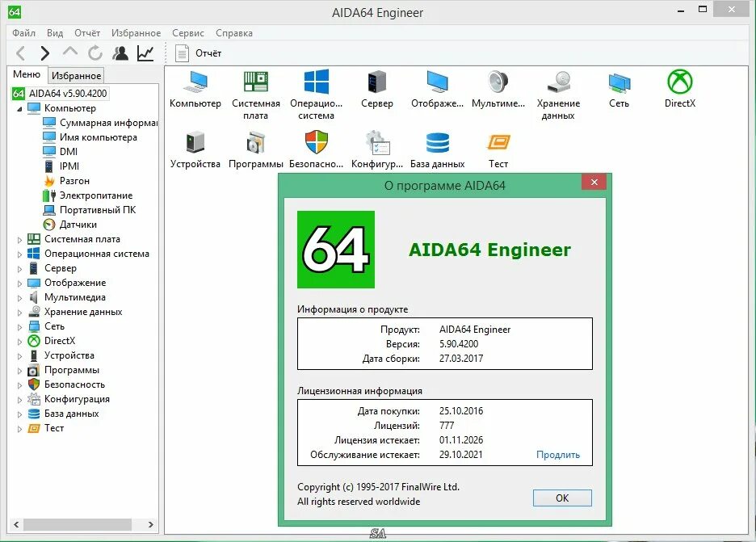Click the user icon in the toolbar
Screen dimensions: 756x542
click(x=120, y=53)
